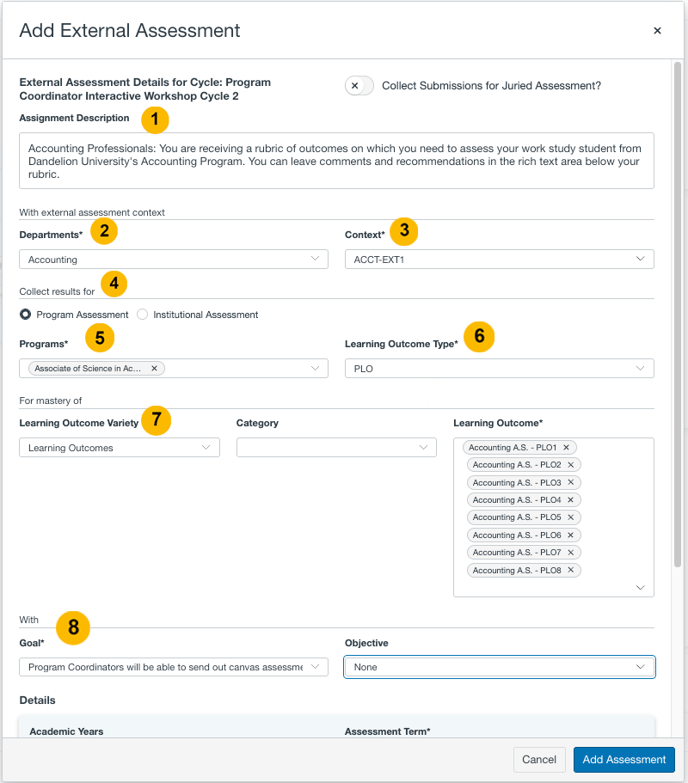Open the Objective dropdown showing None
Viewport: 688px width, 783px height.
click(x=499, y=667)
